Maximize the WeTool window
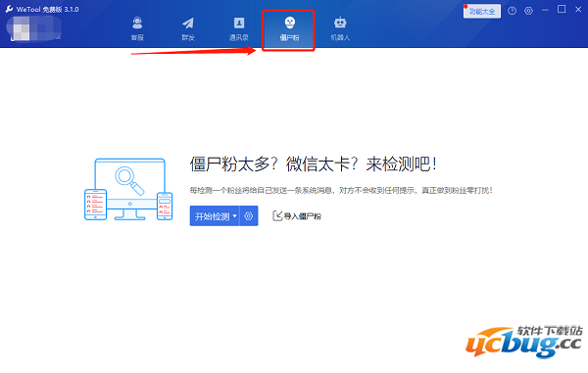 [x=562, y=10]
